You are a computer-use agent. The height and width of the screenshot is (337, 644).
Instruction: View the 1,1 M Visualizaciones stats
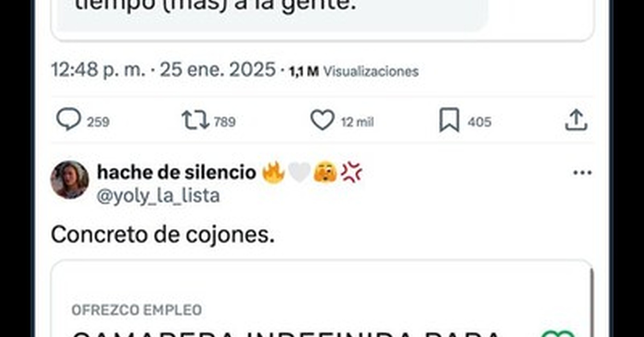coord(354,72)
